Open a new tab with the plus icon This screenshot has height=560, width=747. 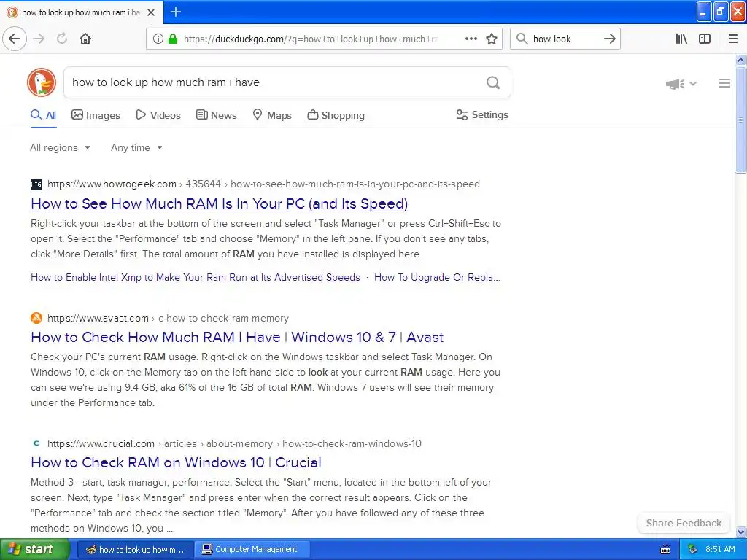[175, 12]
